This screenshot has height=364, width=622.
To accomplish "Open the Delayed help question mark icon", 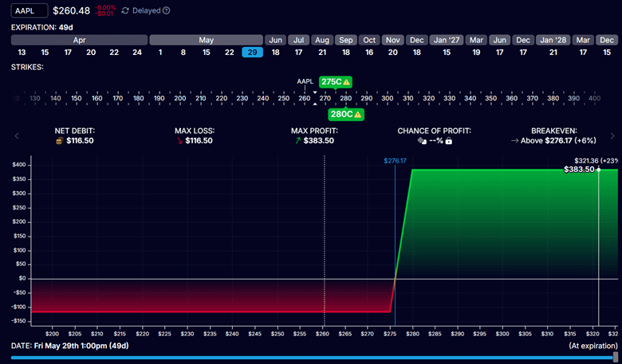I will click(167, 10).
